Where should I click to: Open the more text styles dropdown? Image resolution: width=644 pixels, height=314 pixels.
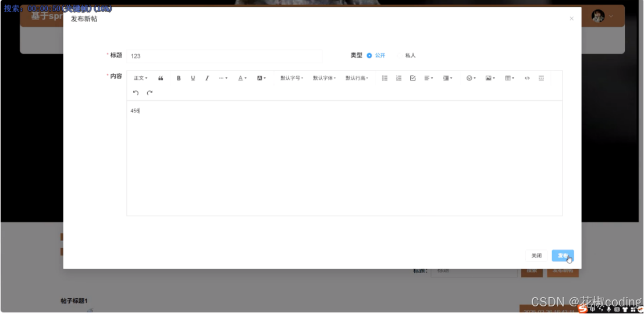pyautogui.click(x=223, y=78)
